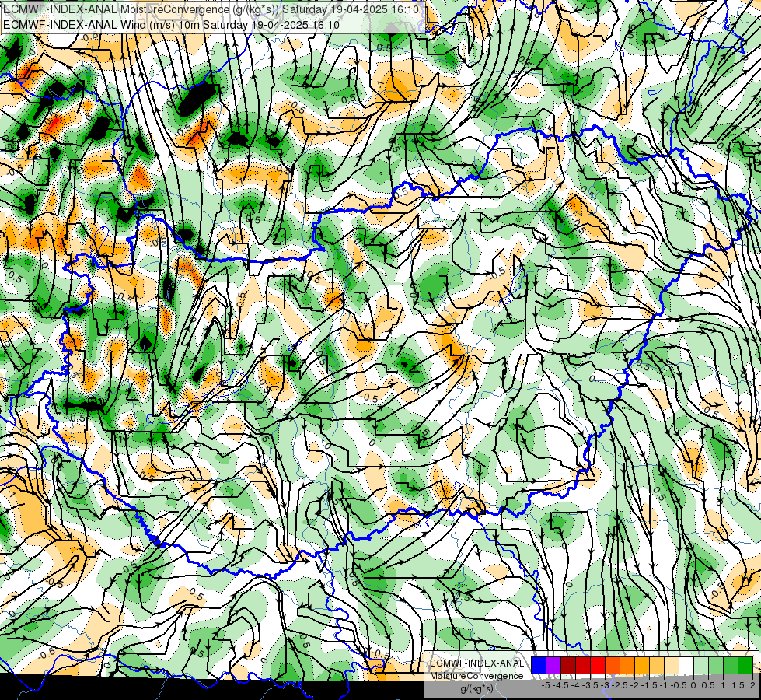Select the darkest red swatch between -4.5 and -4
The image size is (761, 700).
pos(568,666)
